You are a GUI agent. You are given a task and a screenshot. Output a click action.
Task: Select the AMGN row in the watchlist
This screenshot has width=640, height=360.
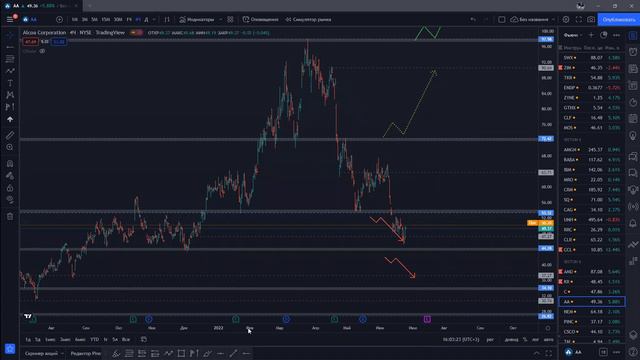[x=591, y=150]
